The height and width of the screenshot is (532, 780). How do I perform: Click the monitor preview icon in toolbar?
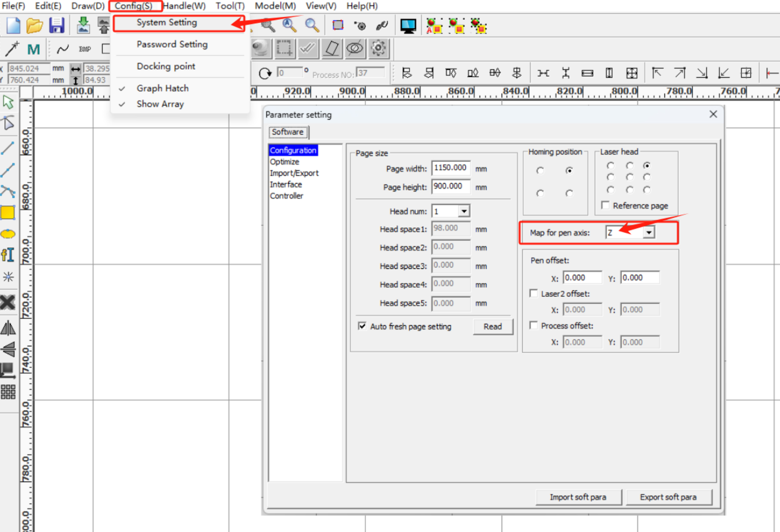point(408,26)
